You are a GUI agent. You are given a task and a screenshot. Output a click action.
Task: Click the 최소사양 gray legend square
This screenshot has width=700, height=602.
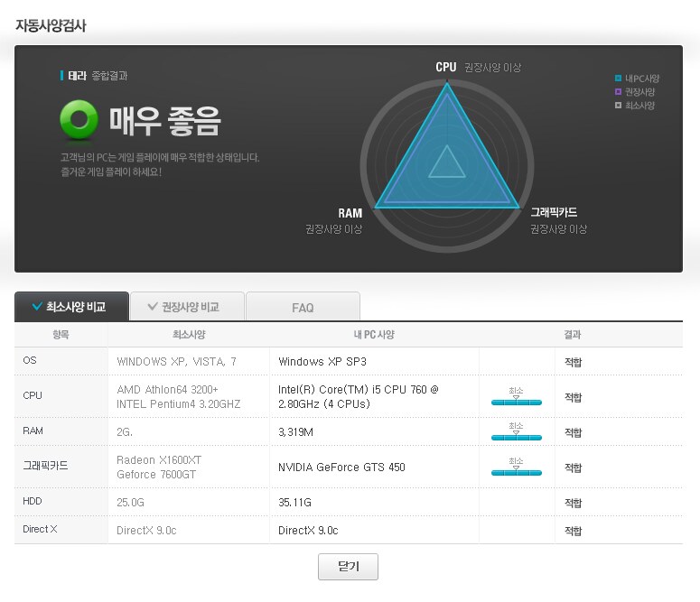click(618, 106)
